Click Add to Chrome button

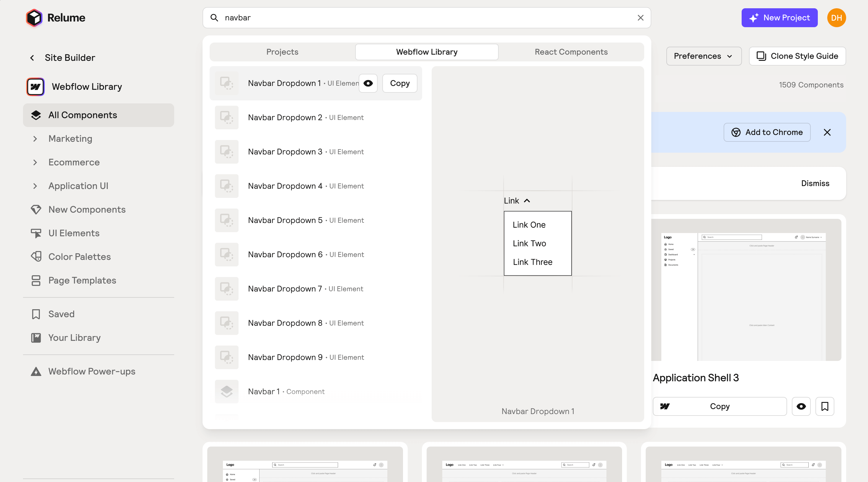click(x=767, y=132)
